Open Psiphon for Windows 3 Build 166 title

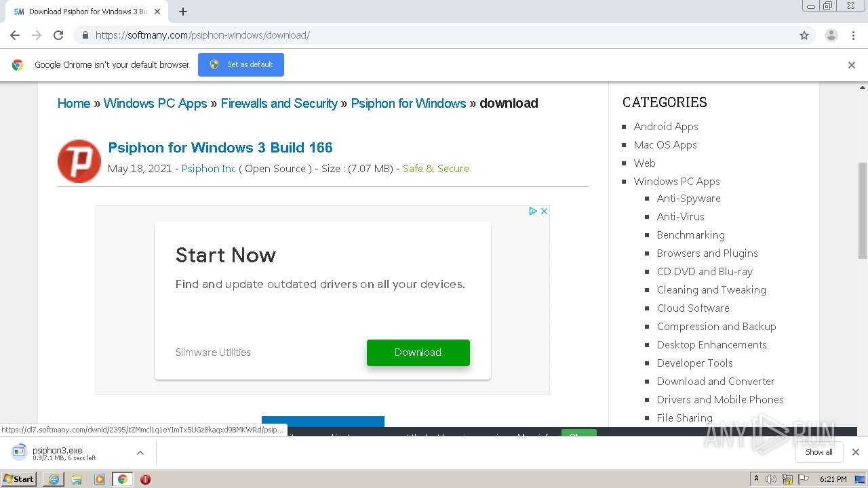point(220,147)
